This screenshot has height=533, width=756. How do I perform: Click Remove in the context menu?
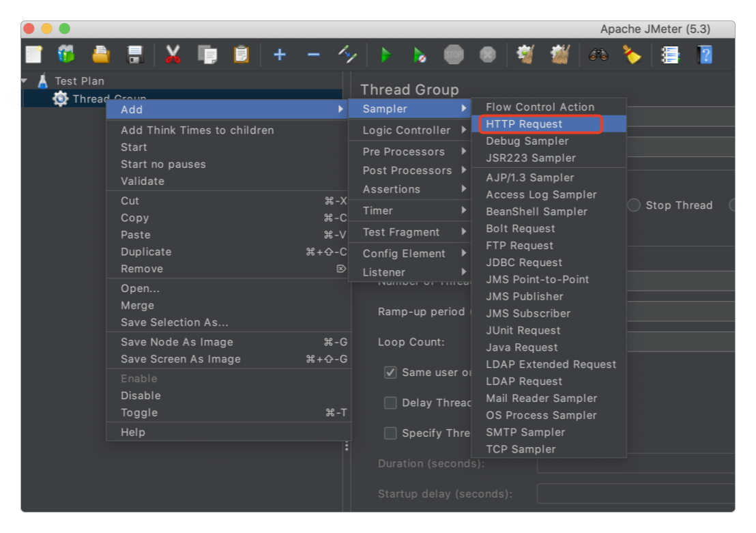tap(228, 269)
